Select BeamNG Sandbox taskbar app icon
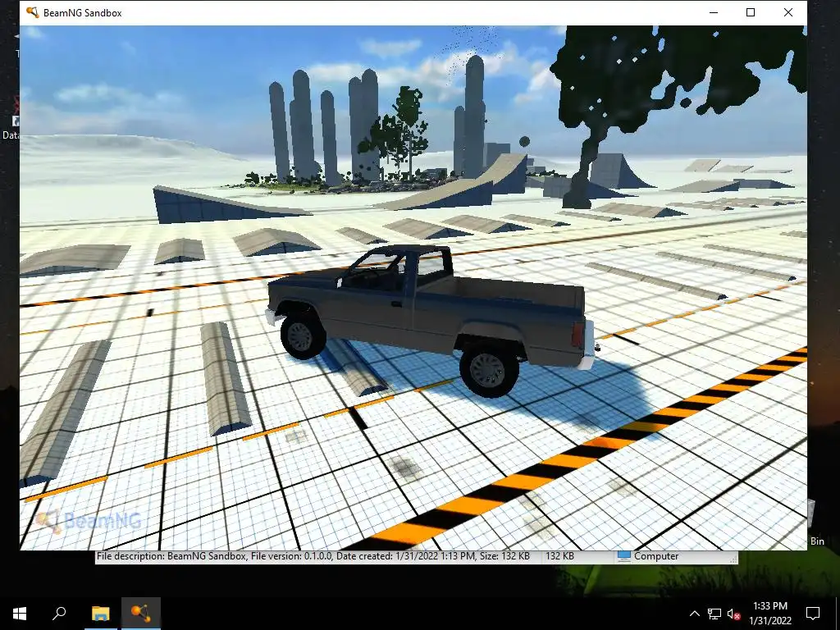Screen dimensions: 840x630 click(141, 614)
